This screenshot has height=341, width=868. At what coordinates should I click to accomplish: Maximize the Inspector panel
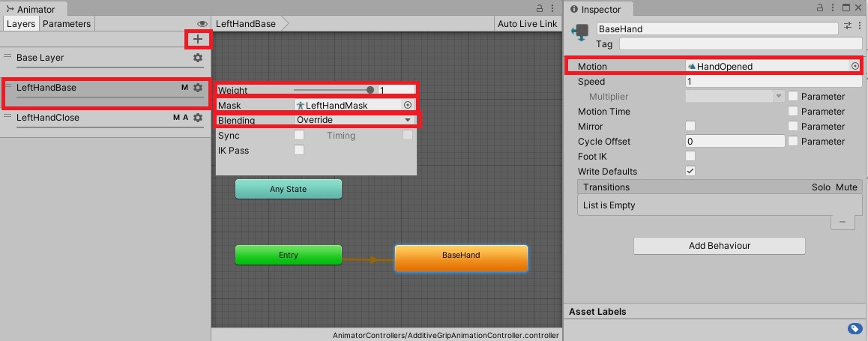point(846,8)
